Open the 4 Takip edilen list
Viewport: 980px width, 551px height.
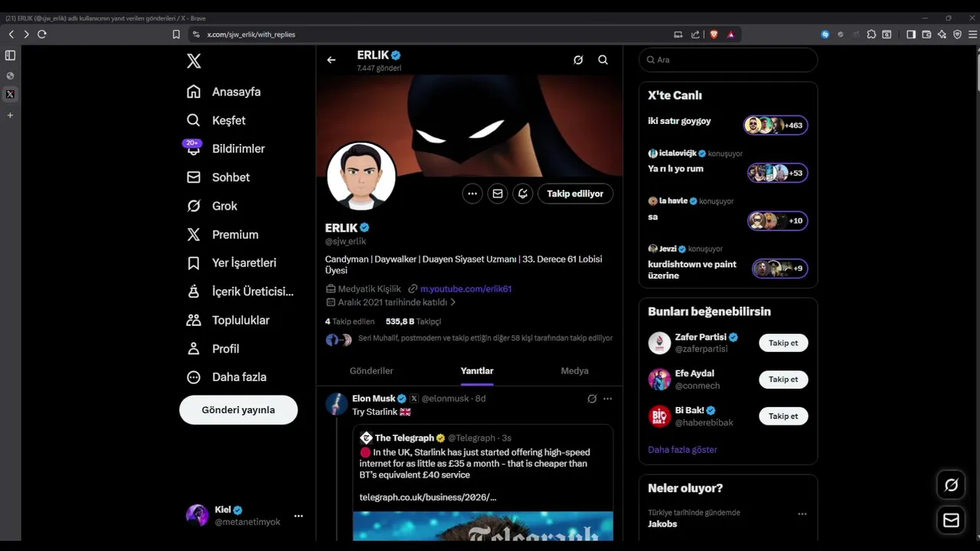(x=349, y=321)
